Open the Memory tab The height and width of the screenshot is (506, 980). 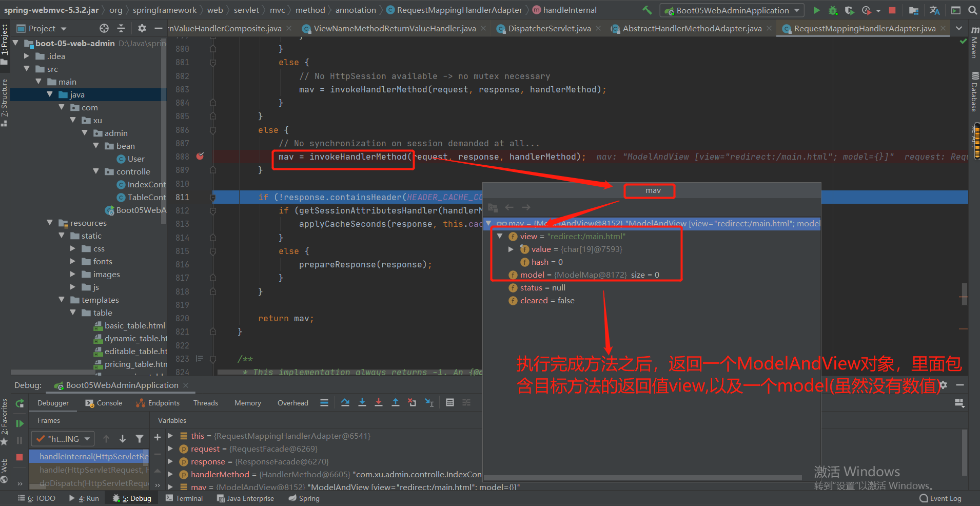point(248,403)
